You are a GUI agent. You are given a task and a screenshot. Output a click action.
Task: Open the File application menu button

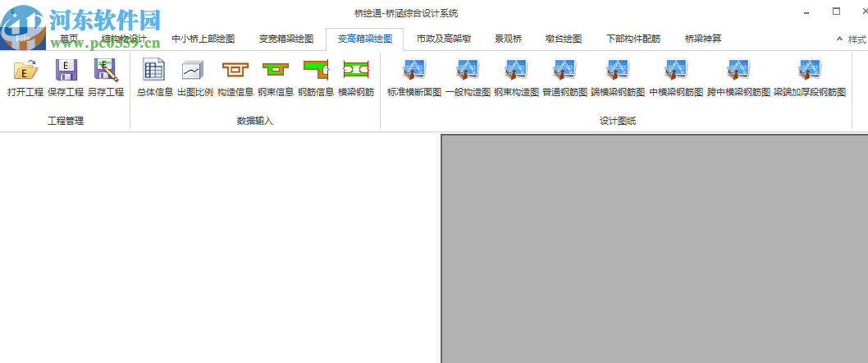click(22, 39)
